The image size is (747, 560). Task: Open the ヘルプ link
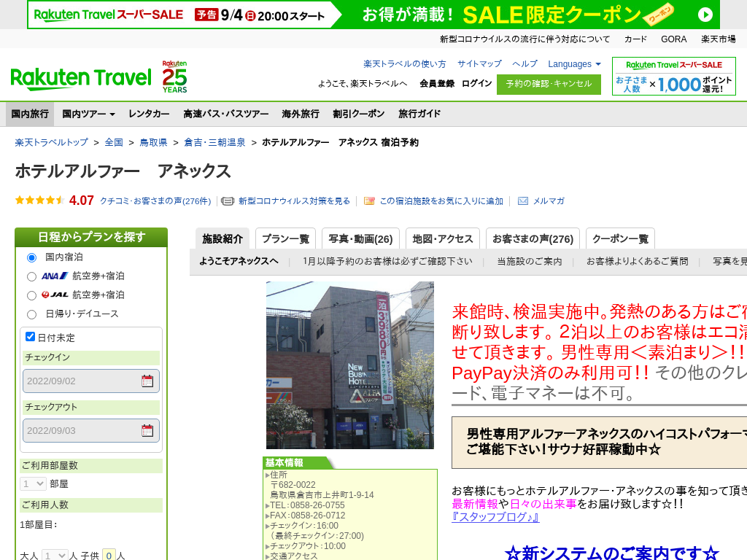(525, 64)
